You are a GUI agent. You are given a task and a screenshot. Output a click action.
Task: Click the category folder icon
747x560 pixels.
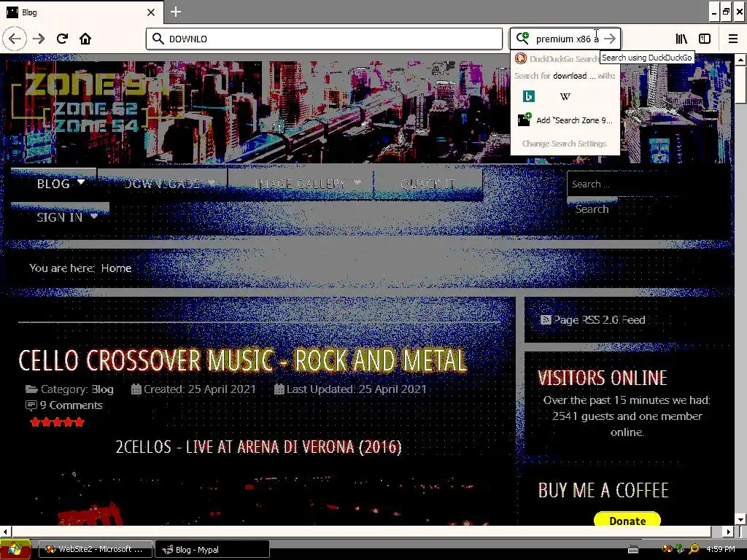click(x=31, y=389)
